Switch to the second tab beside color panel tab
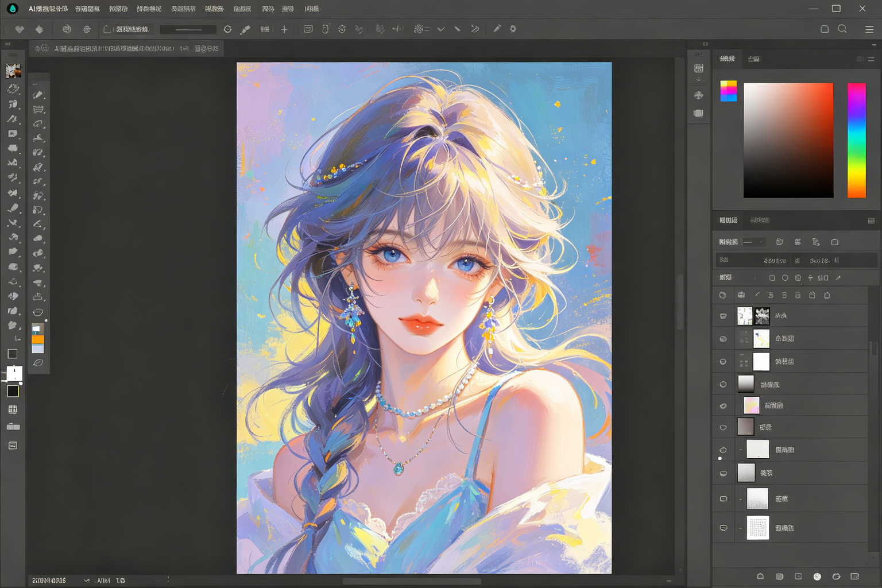This screenshot has width=882, height=588. pos(754,59)
